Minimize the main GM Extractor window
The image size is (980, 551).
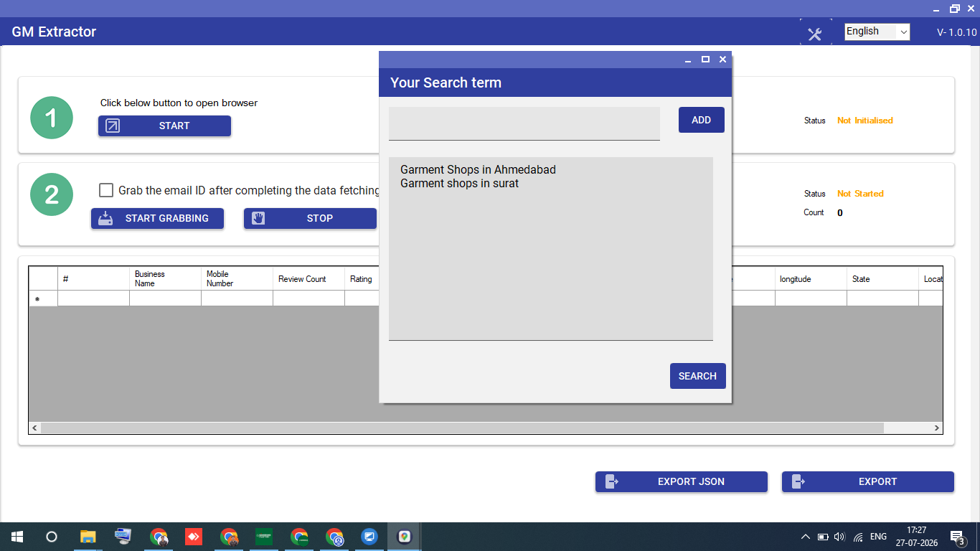click(938, 9)
